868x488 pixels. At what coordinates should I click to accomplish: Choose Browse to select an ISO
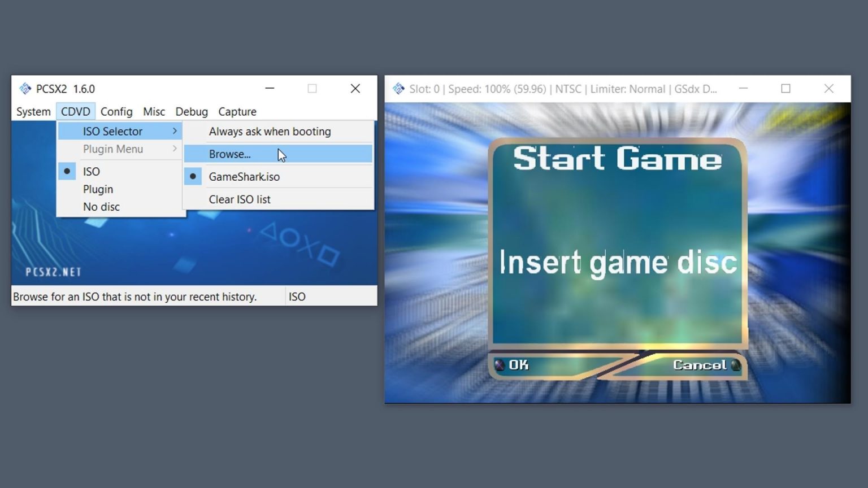click(x=229, y=154)
